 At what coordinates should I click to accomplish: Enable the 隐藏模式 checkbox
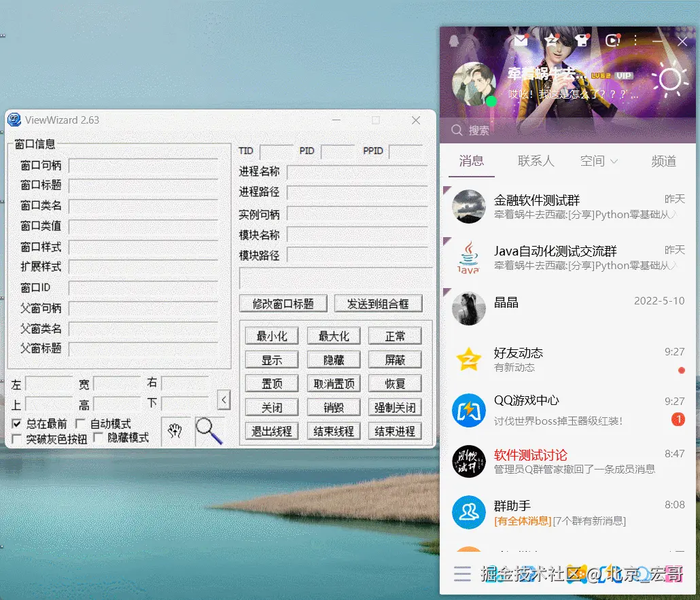point(99,438)
